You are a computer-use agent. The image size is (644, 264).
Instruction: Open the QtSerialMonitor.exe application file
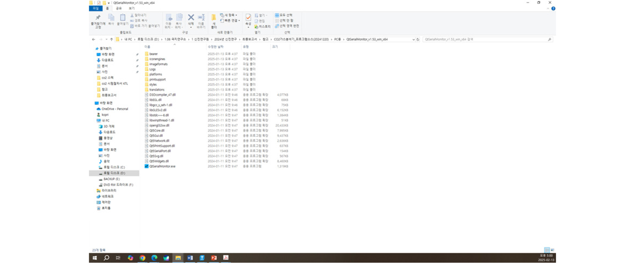coord(162,166)
